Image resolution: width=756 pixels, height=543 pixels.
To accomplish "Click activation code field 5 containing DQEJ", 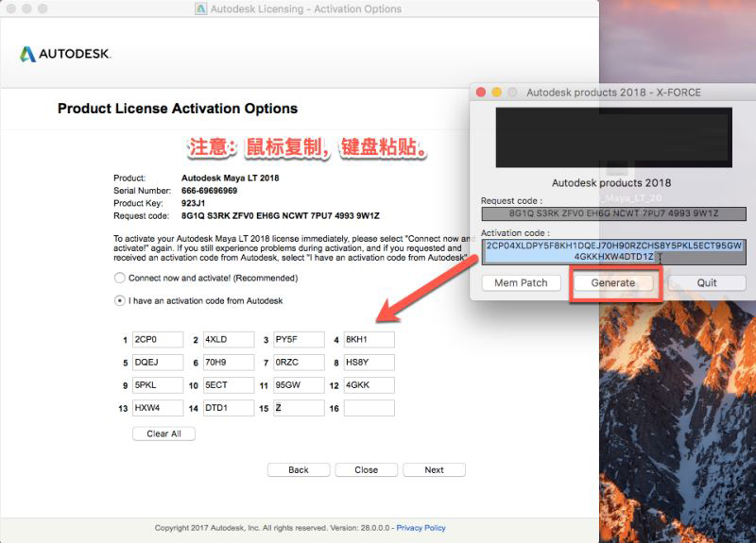I will [x=158, y=363].
